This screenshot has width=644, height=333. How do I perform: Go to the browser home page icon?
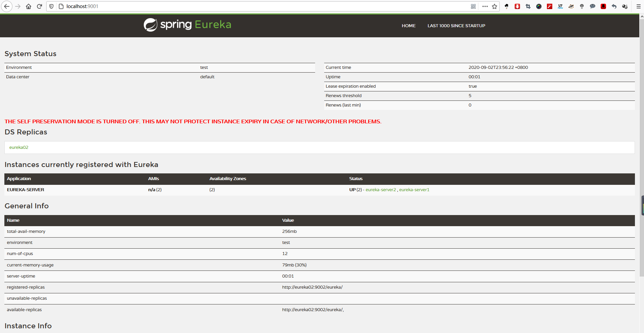29,6
